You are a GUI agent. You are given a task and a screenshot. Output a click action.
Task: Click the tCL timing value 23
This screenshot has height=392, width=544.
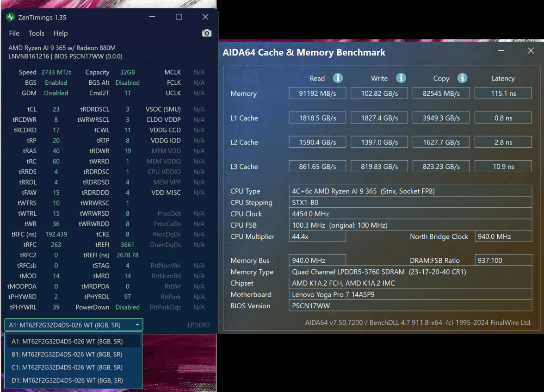(x=56, y=109)
